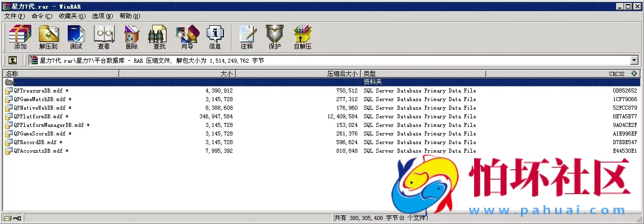The image size is (644, 224).
Task: Run the 测试 (Test) archive tool
Action: (x=76, y=37)
